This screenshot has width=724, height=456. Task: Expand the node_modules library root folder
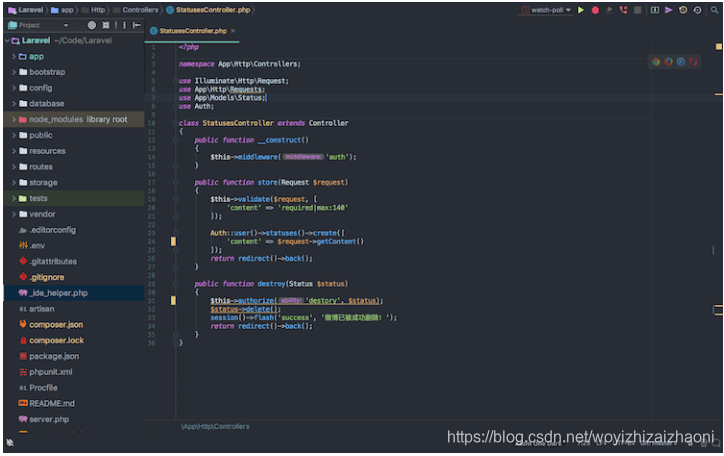[x=14, y=120]
